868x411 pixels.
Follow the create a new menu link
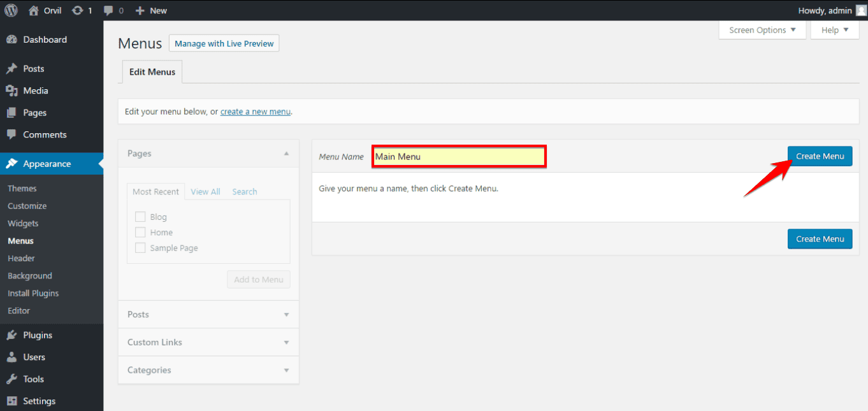256,112
